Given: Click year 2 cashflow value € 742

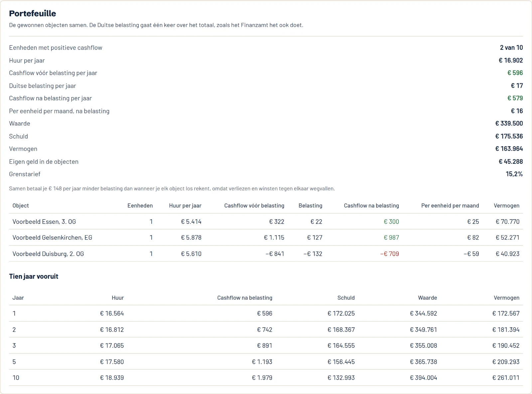Looking at the screenshot, I should click(x=265, y=330).
